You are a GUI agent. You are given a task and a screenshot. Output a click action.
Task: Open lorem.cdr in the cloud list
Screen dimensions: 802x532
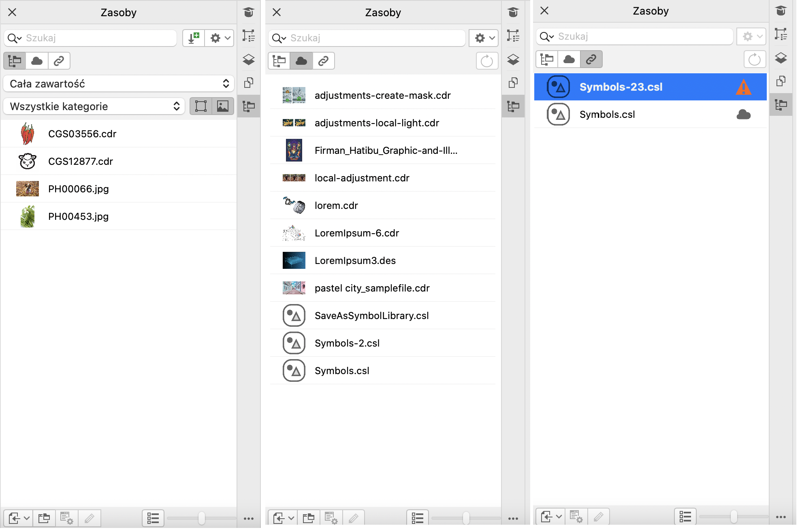click(x=336, y=206)
